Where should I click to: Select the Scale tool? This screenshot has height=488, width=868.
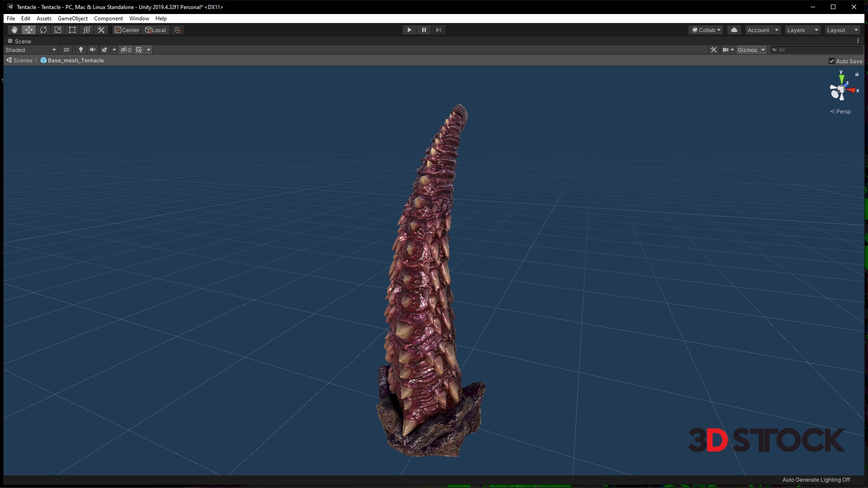58,30
